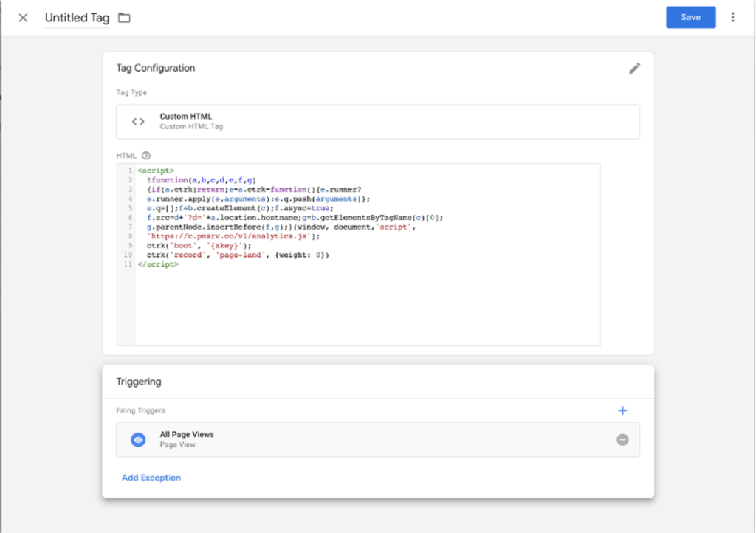This screenshot has height=533, width=756.
Task: Click the Custom HTML Tag subtitle
Action: click(191, 127)
